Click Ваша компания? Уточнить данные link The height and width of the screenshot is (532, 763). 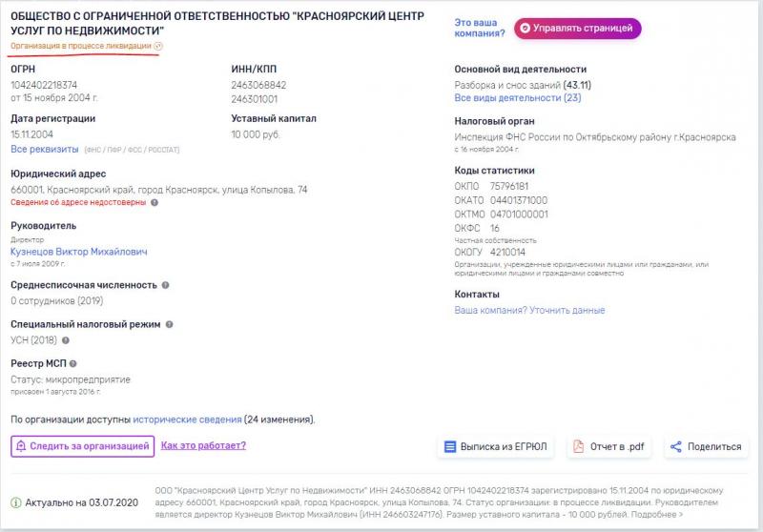[529, 310]
